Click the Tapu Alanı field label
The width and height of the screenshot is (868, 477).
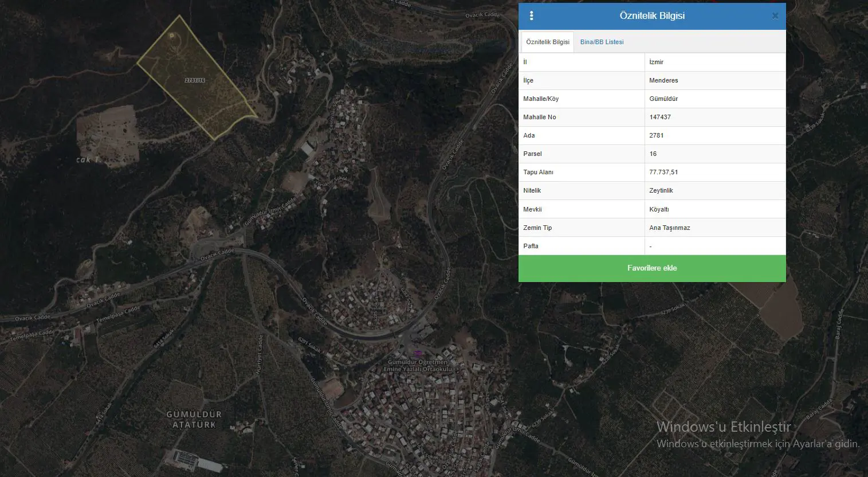(538, 172)
